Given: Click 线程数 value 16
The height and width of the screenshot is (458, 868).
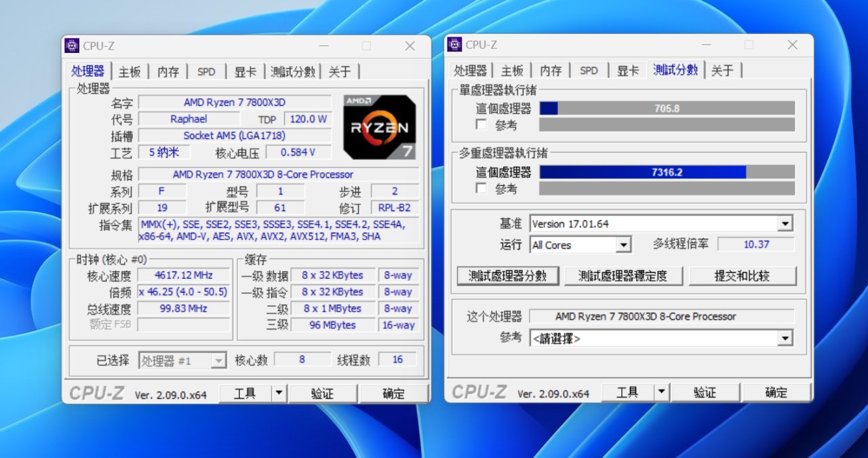Looking at the screenshot, I should [398, 360].
